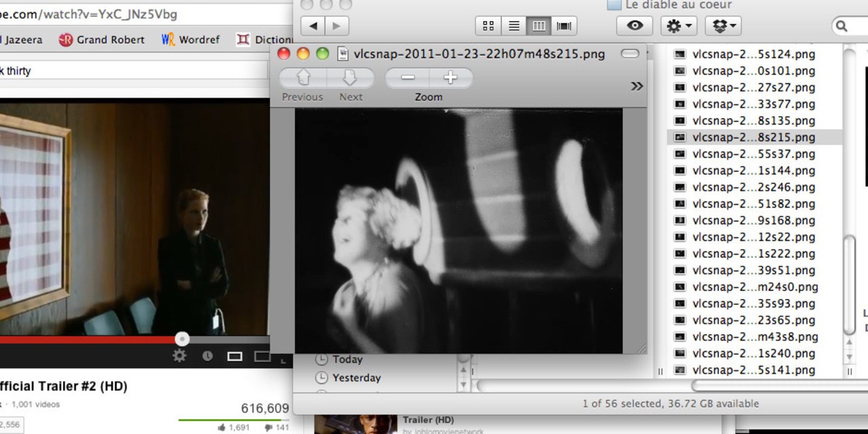868x434 pixels.
Task: Click the Quick Look eye button
Action: pos(635,26)
